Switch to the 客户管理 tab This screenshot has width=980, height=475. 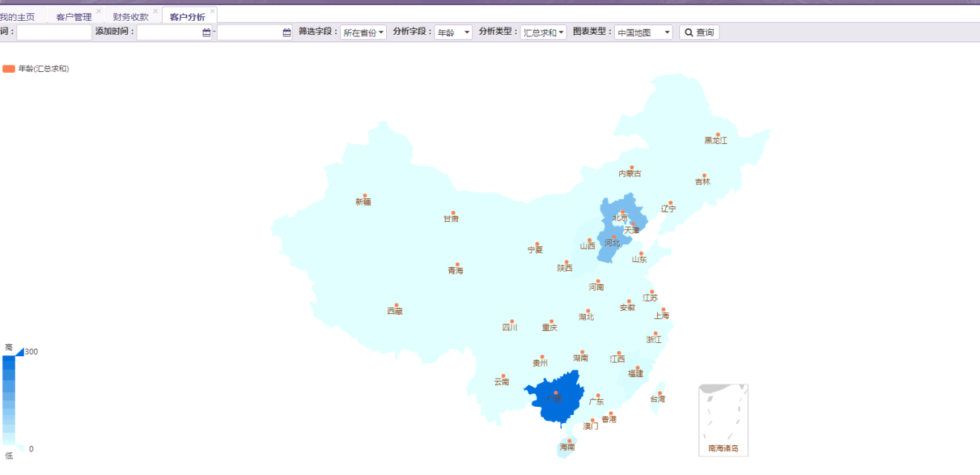(x=73, y=17)
